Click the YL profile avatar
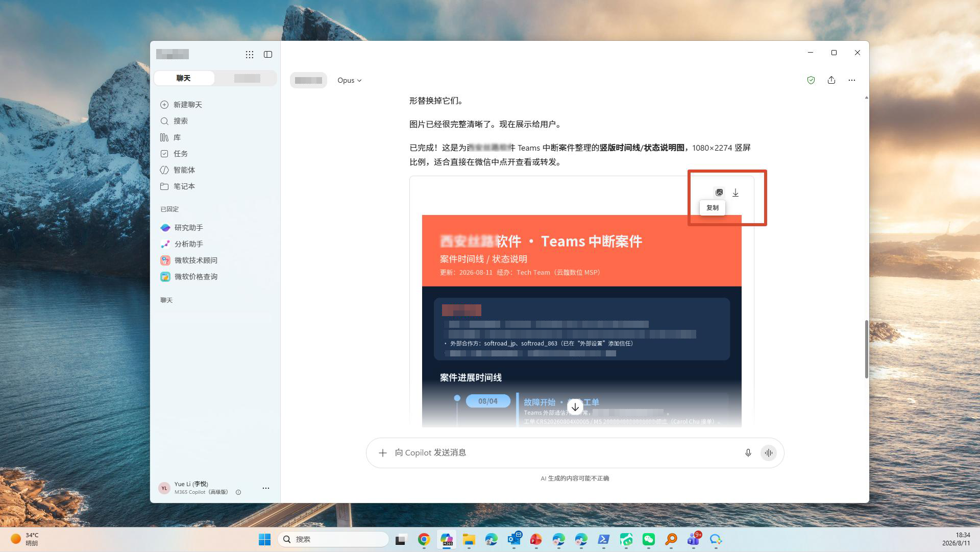980x552 pixels. click(164, 488)
